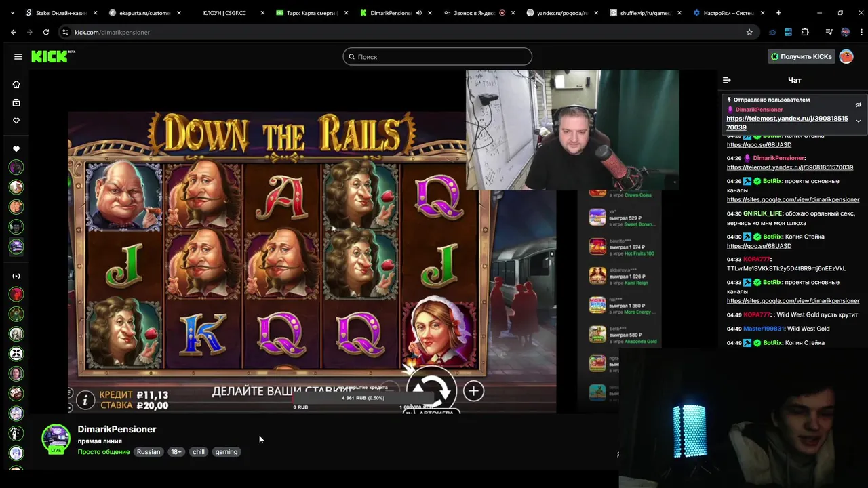Screen dimensions: 868x488
Task: Click GNIRLIK_LIFE username in chat
Action: (x=763, y=213)
